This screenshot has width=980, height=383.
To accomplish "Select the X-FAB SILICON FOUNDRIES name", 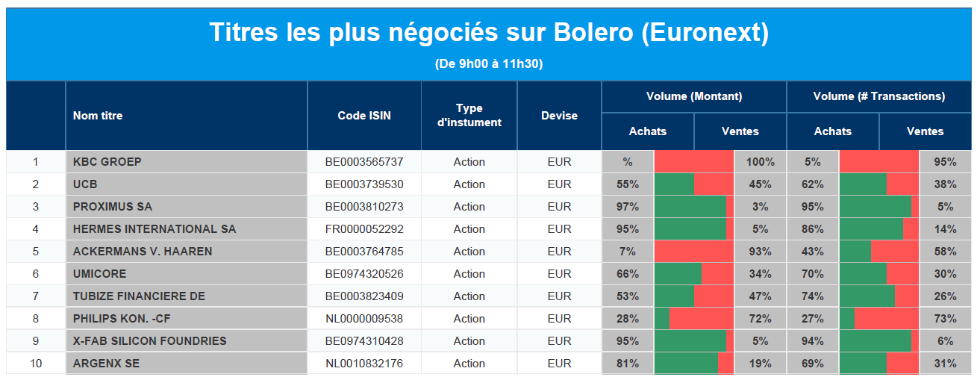I will click(149, 341).
